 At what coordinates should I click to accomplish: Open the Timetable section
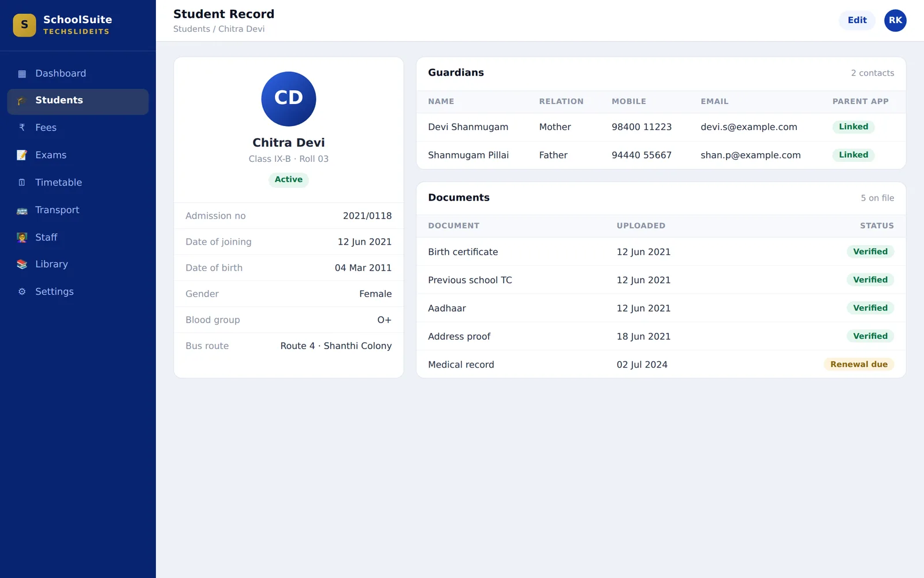coord(78,183)
